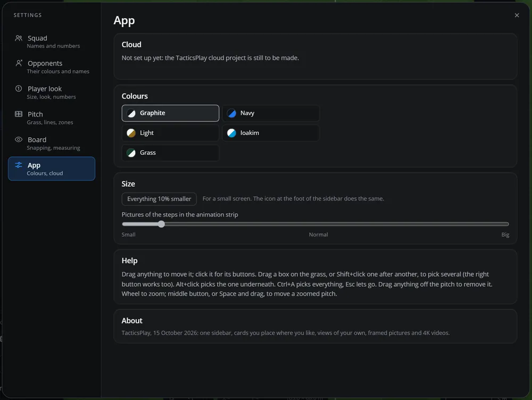Open the Board settings section
This screenshot has width=532, height=400.
[52, 143]
